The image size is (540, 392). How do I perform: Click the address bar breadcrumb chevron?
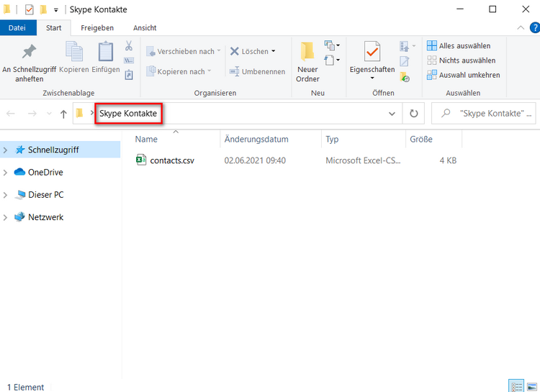click(x=91, y=113)
